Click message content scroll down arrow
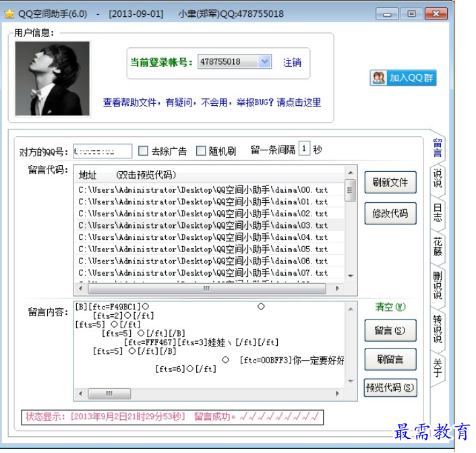The height and width of the screenshot is (453, 476). tap(351, 382)
